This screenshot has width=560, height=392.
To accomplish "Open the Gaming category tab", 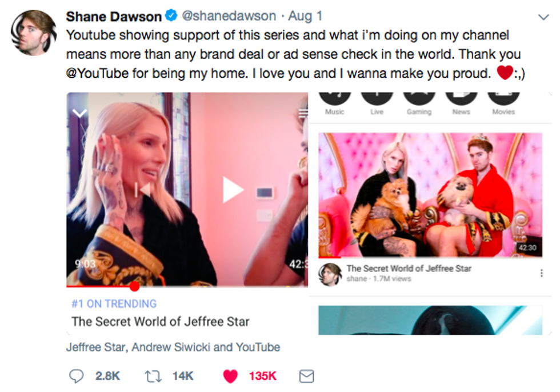I will coord(419,104).
